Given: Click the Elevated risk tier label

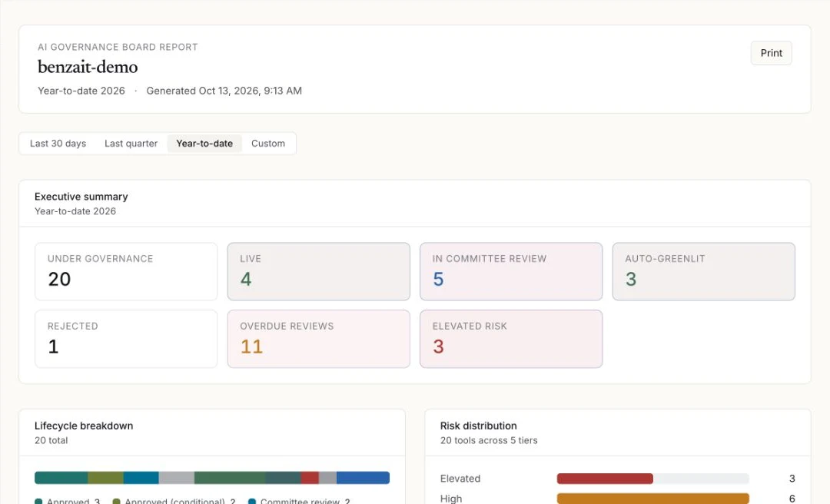Looking at the screenshot, I should click(x=460, y=479).
